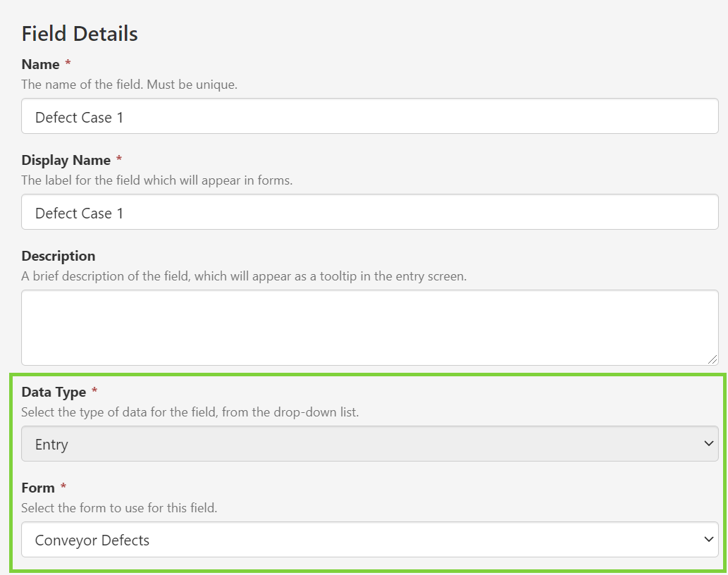Viewport: 728px width, 575px height.
Task: Click the Description field label
Action: (58, 256)
